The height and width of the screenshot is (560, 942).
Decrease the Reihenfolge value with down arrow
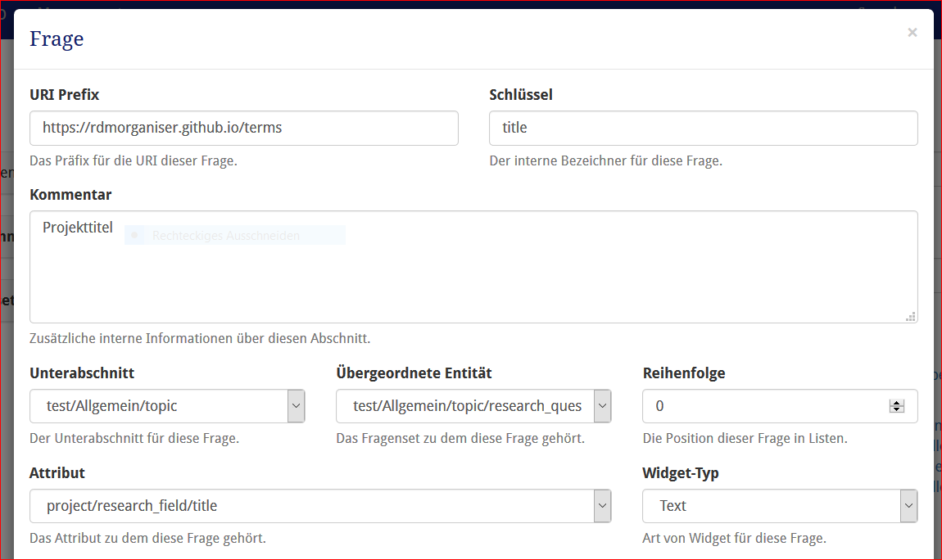896,409
